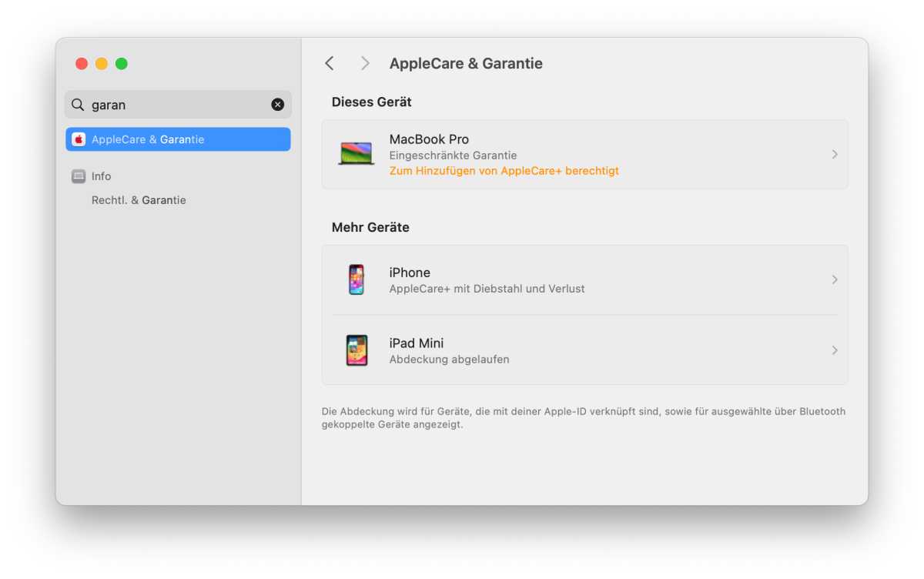Click the MacBook Pro device image

pos(357,153)
